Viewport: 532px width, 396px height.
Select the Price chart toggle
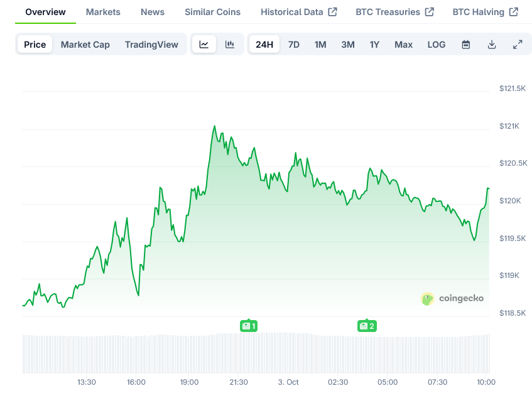[x=35, y=45]
